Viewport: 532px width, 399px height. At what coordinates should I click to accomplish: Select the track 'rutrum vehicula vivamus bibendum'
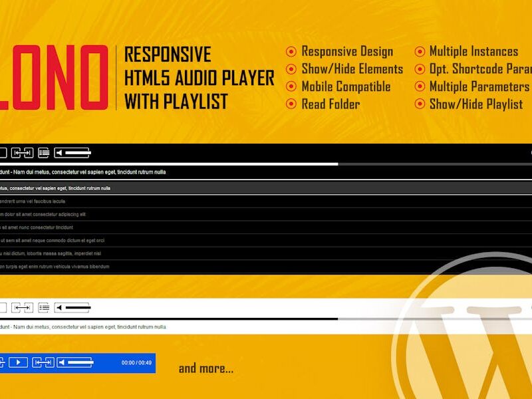266,267
